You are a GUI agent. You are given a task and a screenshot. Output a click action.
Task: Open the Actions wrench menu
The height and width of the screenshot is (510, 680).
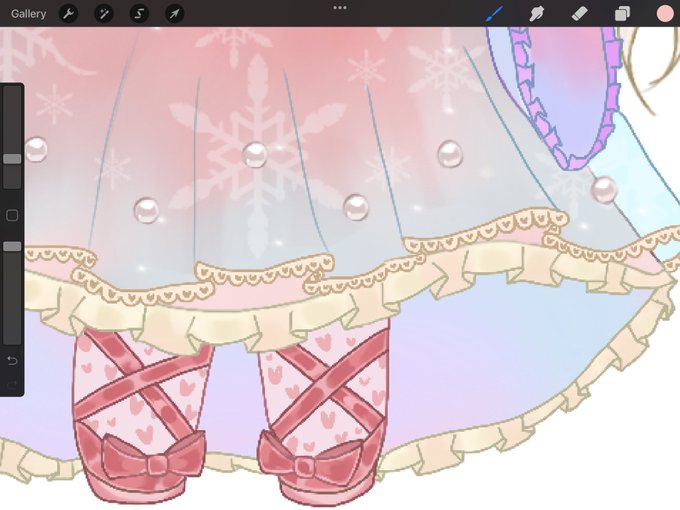point(69,14)
